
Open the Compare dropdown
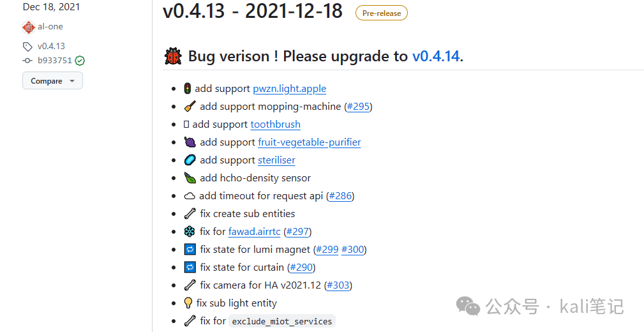click(52, 80)
